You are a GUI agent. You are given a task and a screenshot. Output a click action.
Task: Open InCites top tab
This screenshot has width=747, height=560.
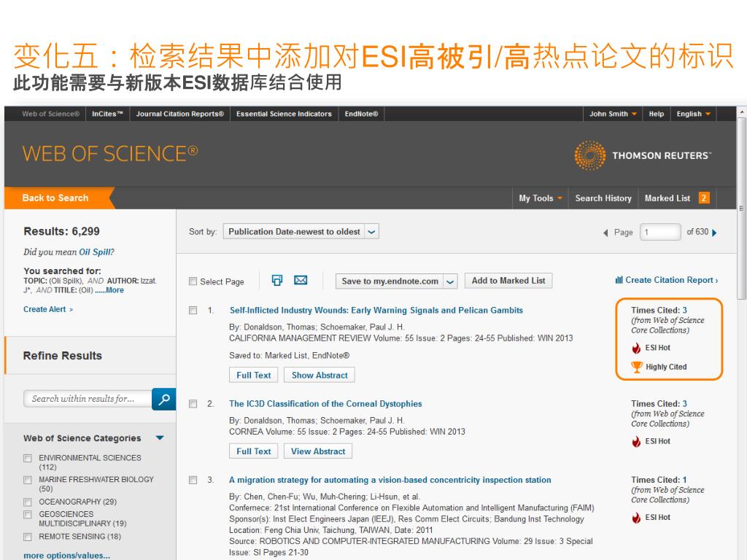108,114
